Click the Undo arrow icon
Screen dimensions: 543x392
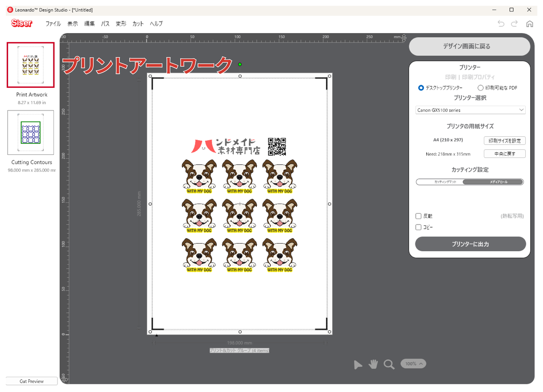(500, 24)
